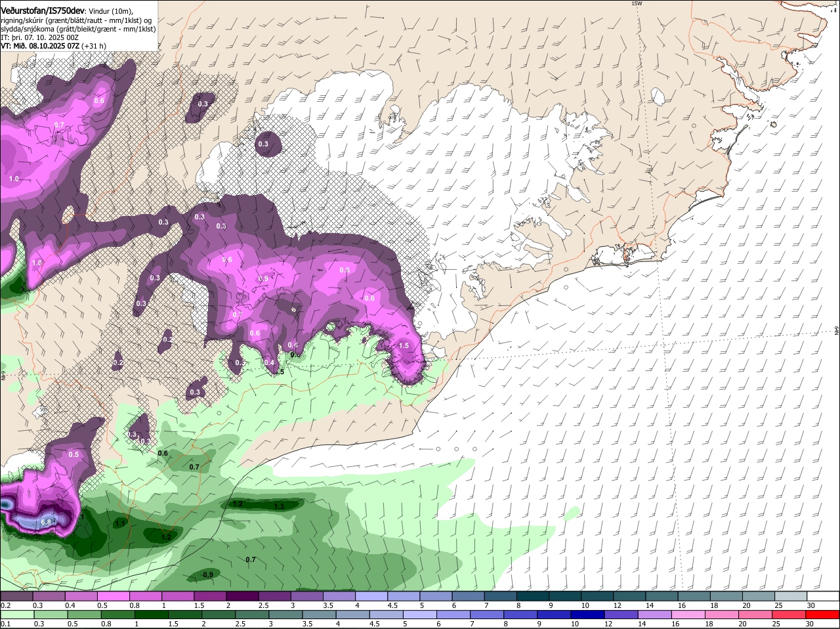Click the '1.1' rain value on the map
Viewport: 840px width, 629px height.
point(120,523)
